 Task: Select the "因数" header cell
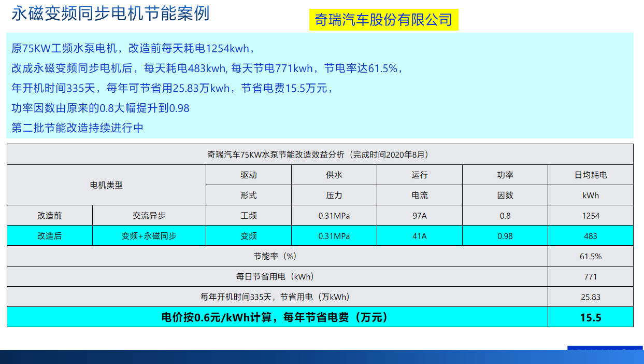coord(505,195)
